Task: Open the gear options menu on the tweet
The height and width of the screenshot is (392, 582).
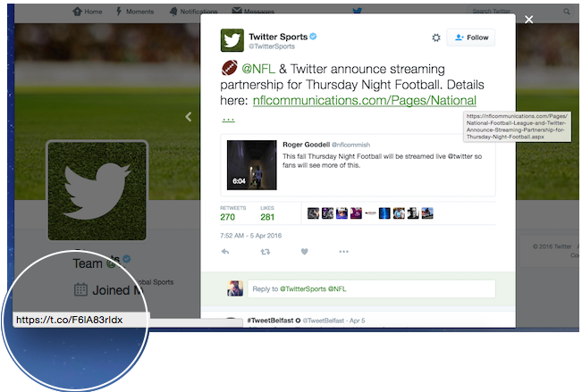Action: (x=436, y=38)
